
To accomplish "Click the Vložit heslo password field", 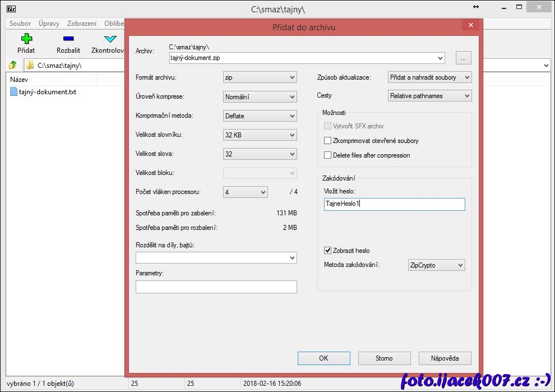I will [x=394, y=205].
